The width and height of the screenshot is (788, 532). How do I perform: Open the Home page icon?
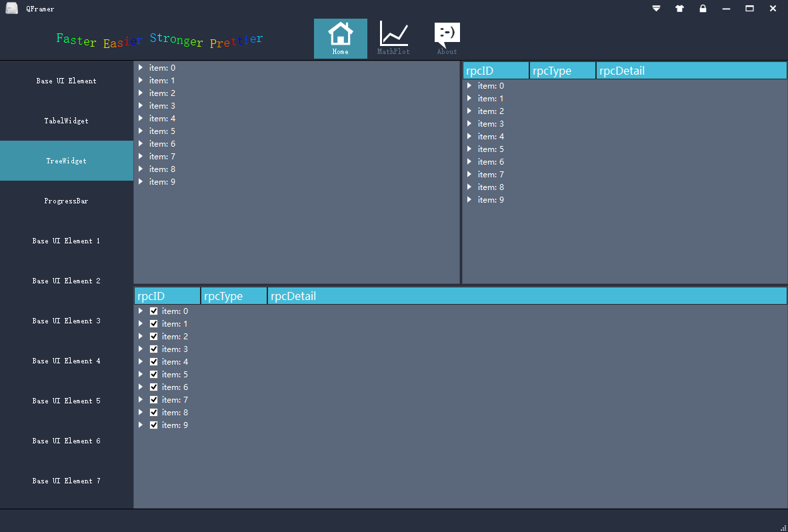(340, 39)
